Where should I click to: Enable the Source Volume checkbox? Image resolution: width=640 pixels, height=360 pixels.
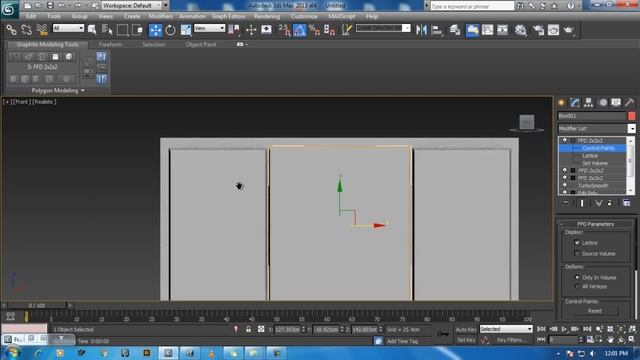[577, 253]
